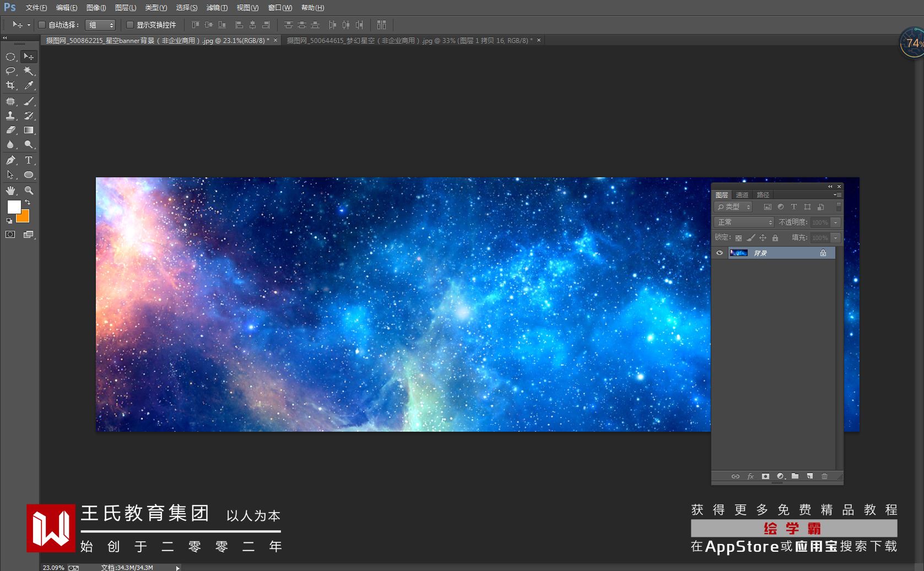Collapse the toolbox with double-arrow
The image size is (924, 571).
(5, 38)
